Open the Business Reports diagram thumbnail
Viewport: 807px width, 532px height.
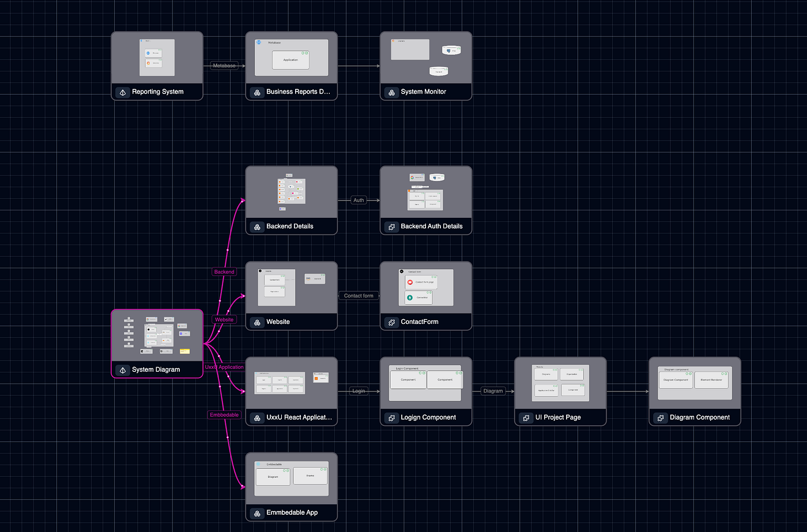292,58
